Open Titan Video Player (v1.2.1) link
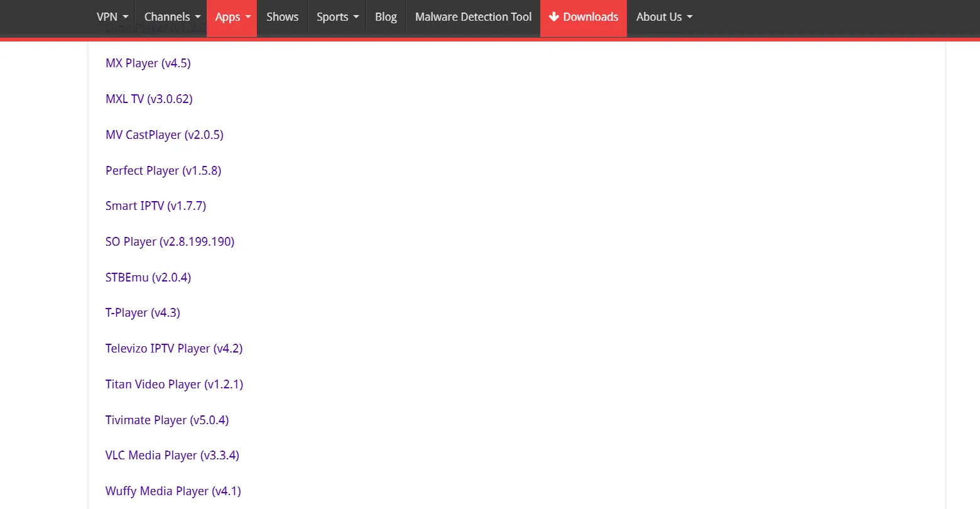Viewport: 980px width, 509px height. click(174, 385)
